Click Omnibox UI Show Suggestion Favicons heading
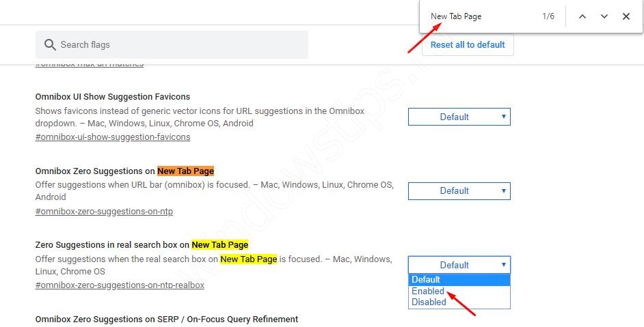This screenshot has width=644, height=327. point(113,97)
